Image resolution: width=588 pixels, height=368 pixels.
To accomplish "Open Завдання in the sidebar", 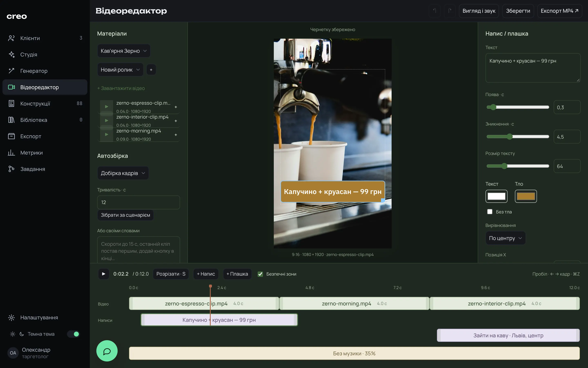I will (x=45, y=169).
